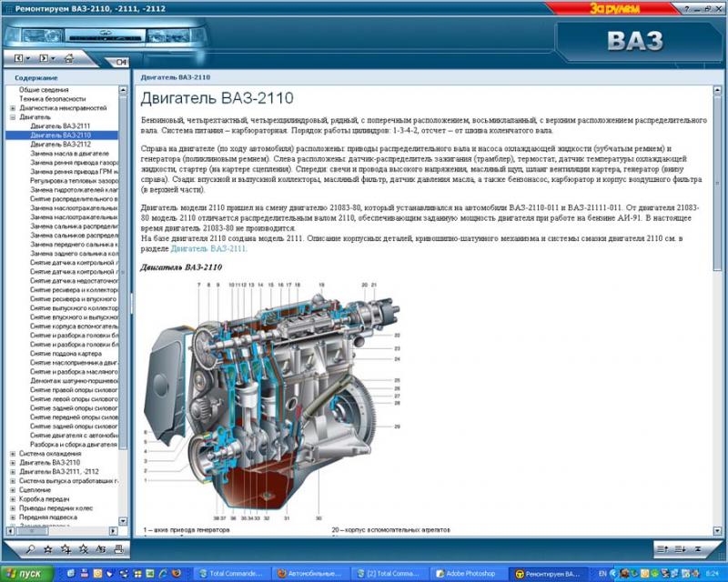Open Демонтаж шатунно-поршневой topic

tap(74, 381)
